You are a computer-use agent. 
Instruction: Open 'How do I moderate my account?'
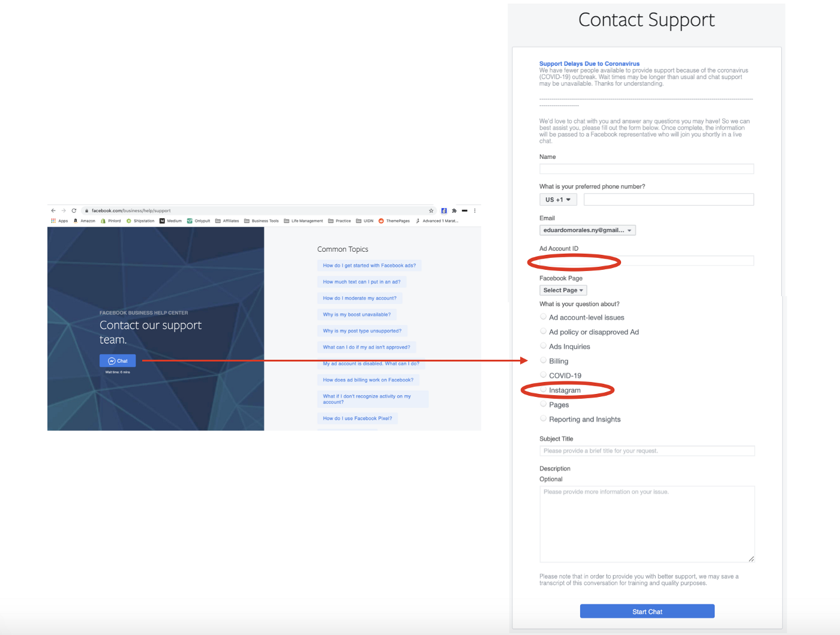[359, 298]
